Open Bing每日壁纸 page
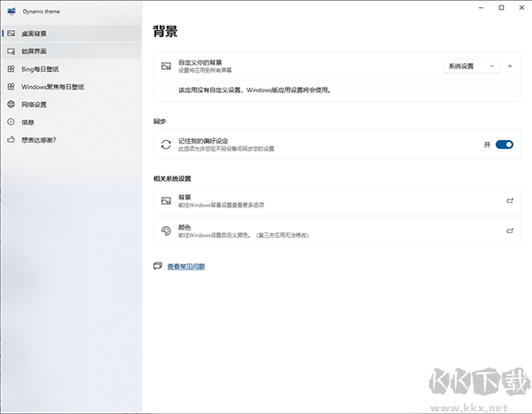This screenshot has width=532, height=414. pos(71,69)
